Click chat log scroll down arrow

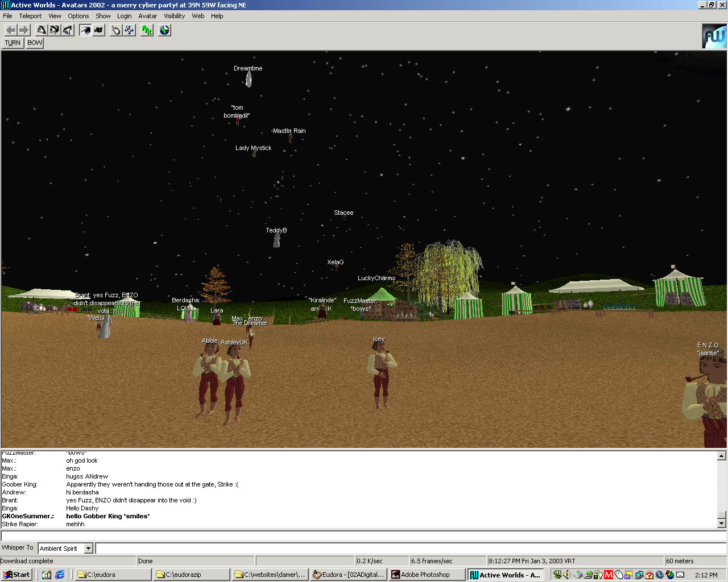point(721,523)
